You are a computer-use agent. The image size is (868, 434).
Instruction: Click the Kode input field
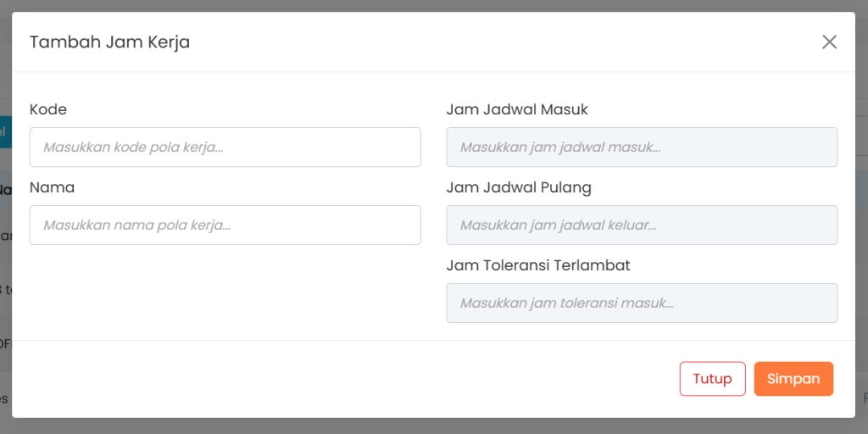pos(225,147)
